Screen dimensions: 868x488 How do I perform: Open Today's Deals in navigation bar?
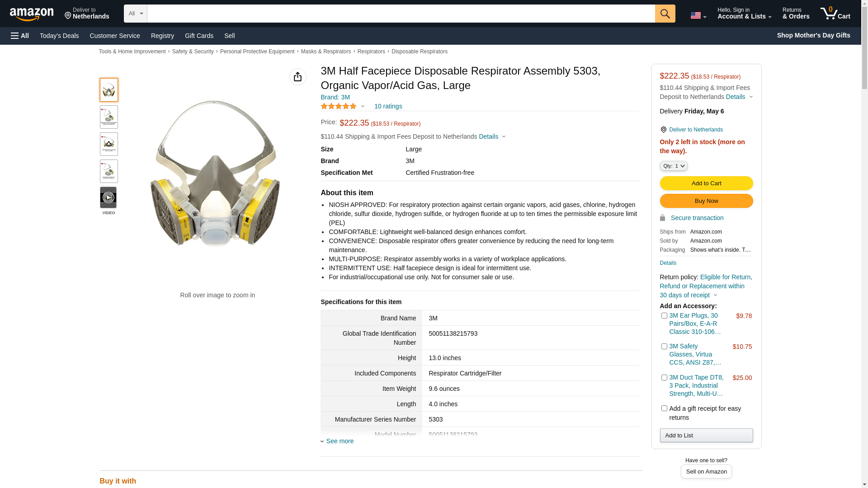[59, 36]
